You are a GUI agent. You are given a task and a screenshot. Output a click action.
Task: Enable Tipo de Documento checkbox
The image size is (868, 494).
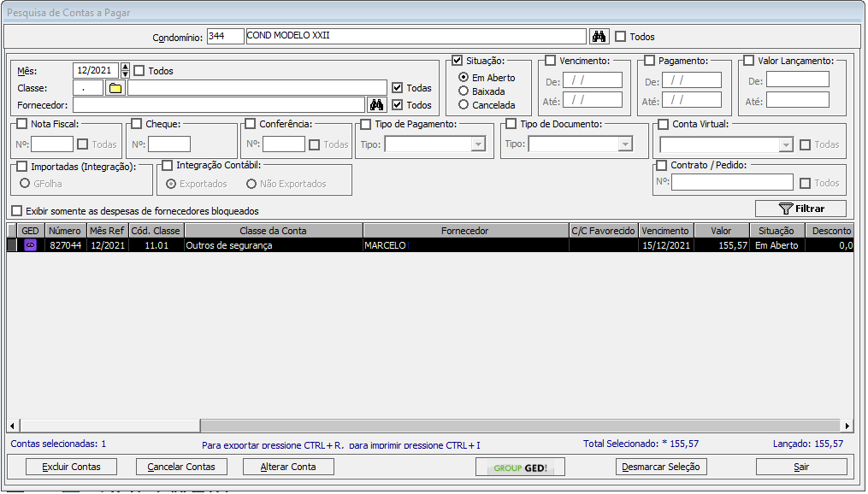[x=511, y=123]
